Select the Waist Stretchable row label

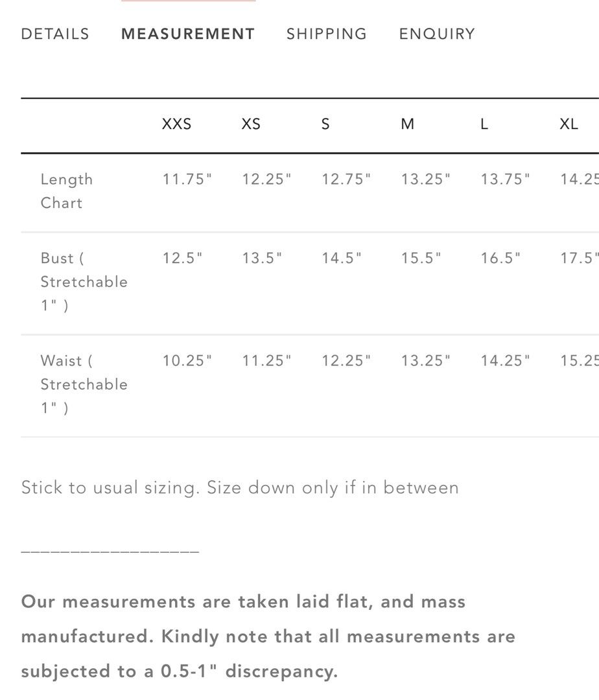(84, 384)
